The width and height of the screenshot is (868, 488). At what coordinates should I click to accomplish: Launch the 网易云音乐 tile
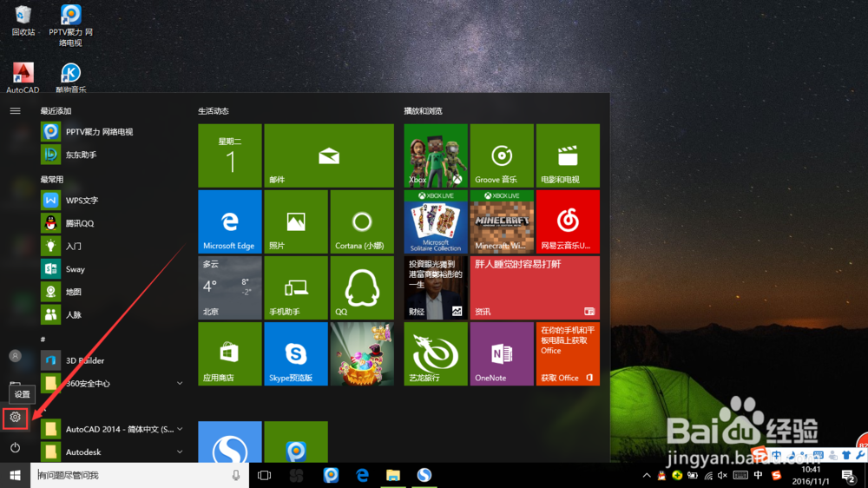568,221
